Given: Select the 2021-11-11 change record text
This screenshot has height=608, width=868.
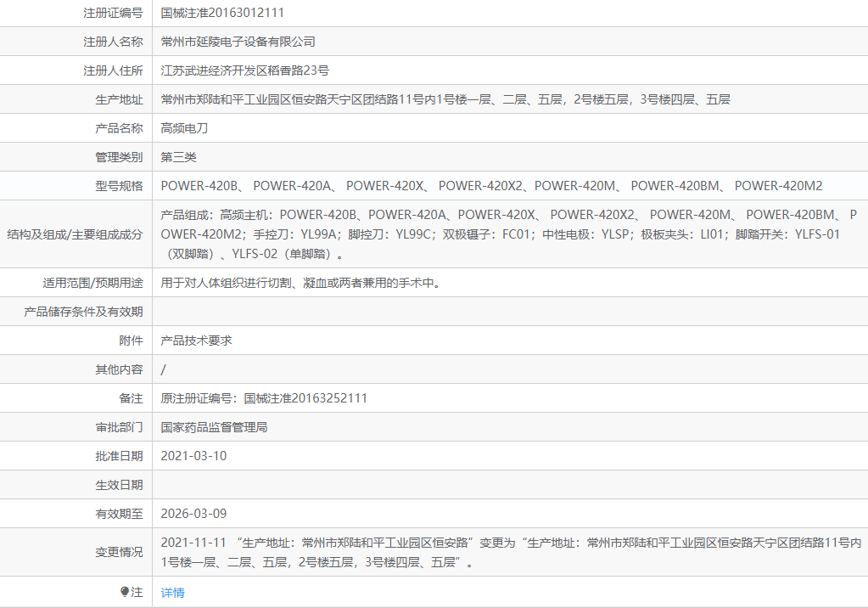Looking at the screenshot, I should pos(511,553).
